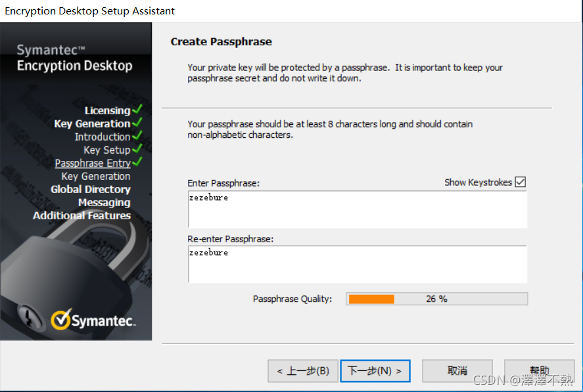Viewport: 583px width, 392px height.
Task: Click the green checkmark beside Introduction
Action: (x=137, y=136)
